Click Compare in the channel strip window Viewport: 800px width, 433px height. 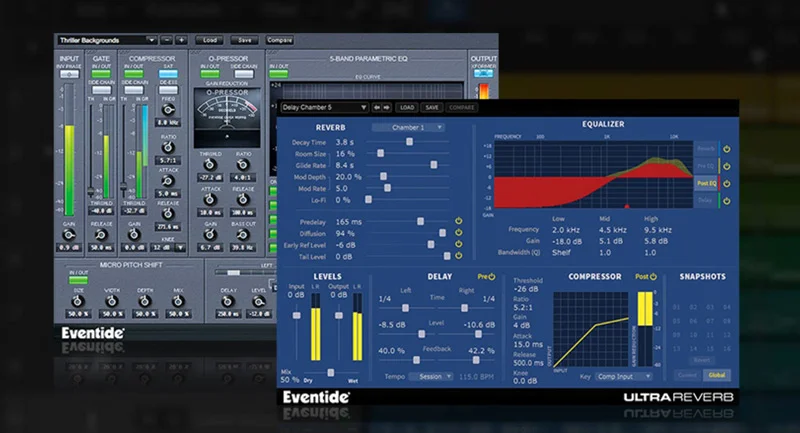(279, 40)
